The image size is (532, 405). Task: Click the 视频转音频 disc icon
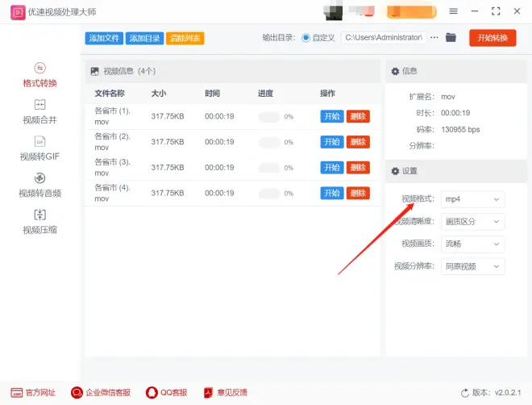click(39, 177)
